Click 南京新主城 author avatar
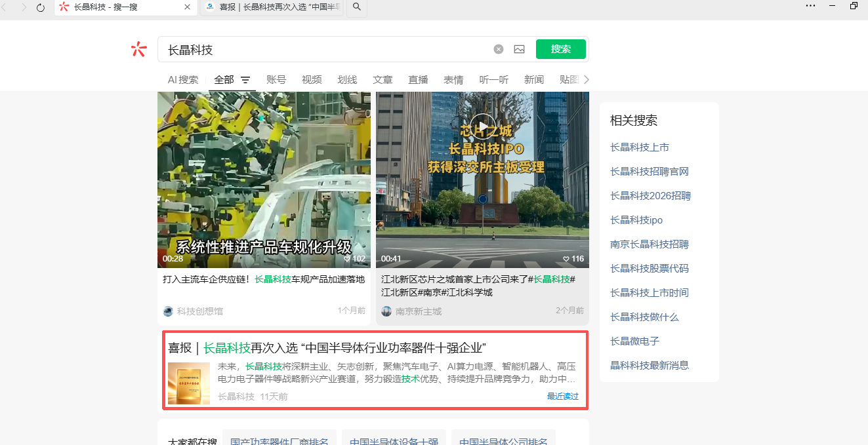The height and width of the screenshot is (445, 868). [386, 311]
